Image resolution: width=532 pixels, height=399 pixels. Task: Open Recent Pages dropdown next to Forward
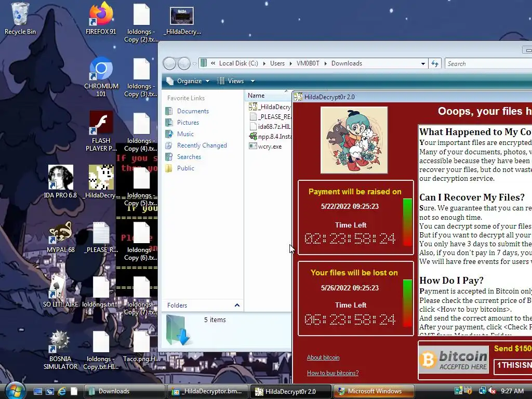194,63
